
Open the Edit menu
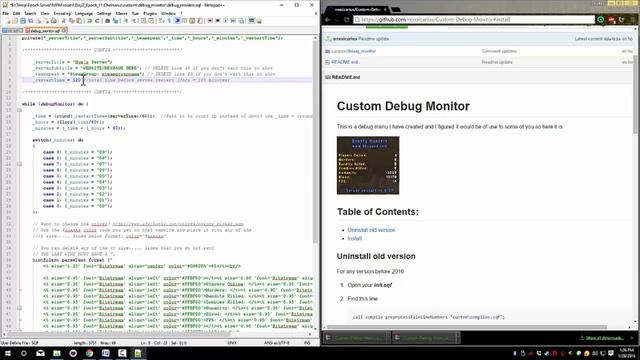click(16, 13)
